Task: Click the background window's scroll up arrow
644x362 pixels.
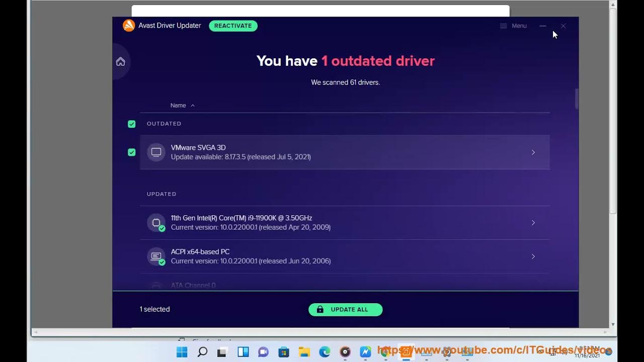Action: pos(613,5)
